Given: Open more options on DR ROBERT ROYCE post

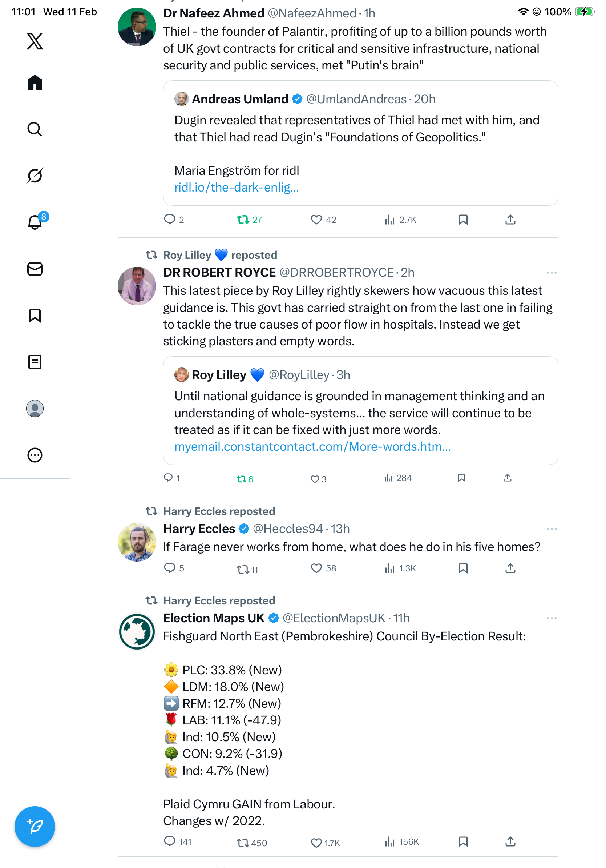Looking at the screenshot, I should point(551,273).
